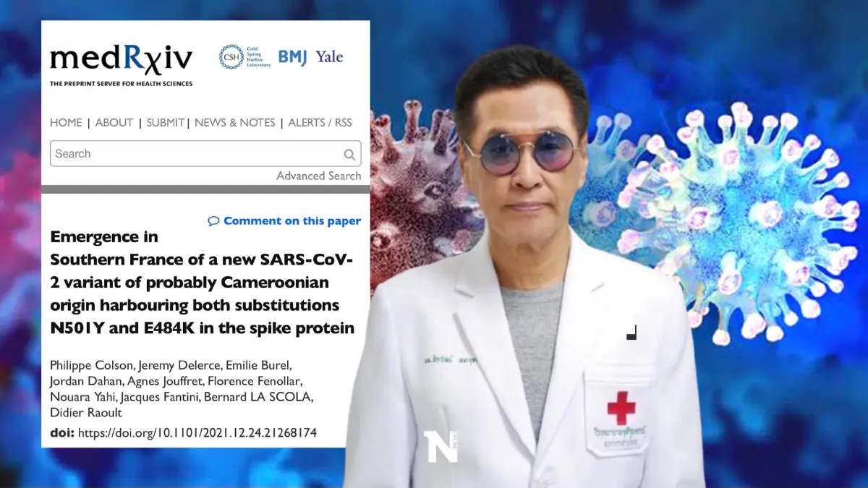
Task: Open the Advanced Search link
Action: pyautogui.click(x=319, y=176)
